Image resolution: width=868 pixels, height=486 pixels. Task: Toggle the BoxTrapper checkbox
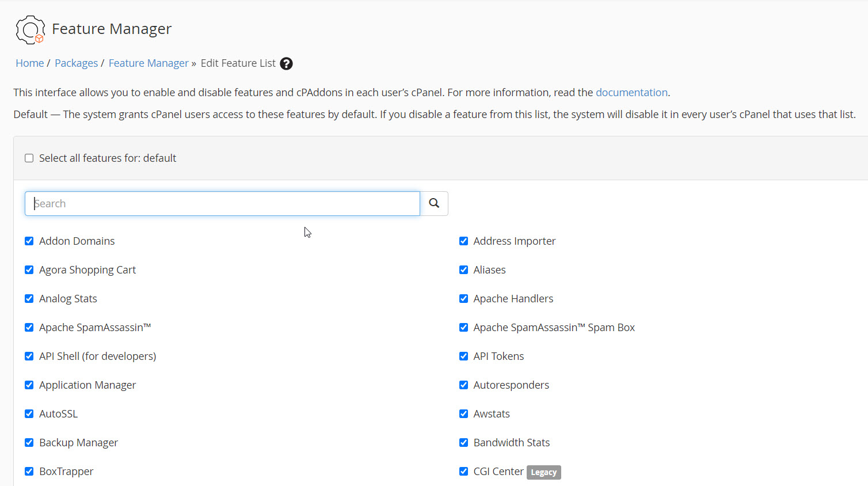pyautogui.click(x=29, y=472)
